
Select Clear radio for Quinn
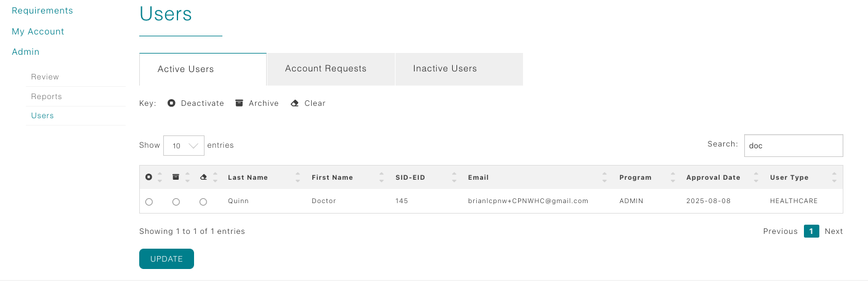[x=203, y=202]
